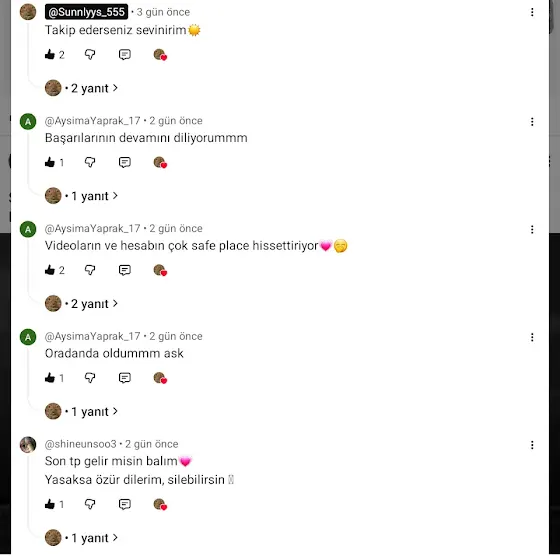Viewport: 560px width, 560px height.
Task: Expand 2 yanıt under @Sunnlyys_555 comment
Action: tap(81, 88)
